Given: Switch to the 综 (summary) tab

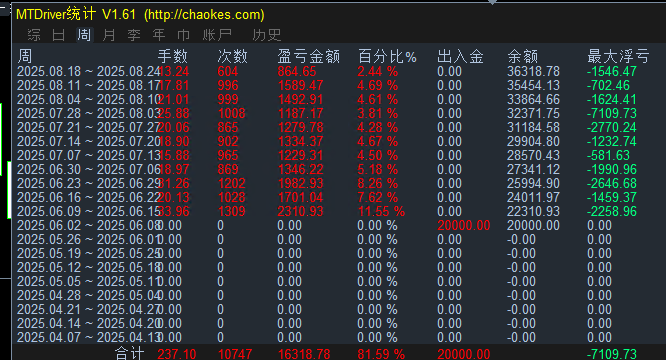Looking at the screenshot, I should (34, 35).
